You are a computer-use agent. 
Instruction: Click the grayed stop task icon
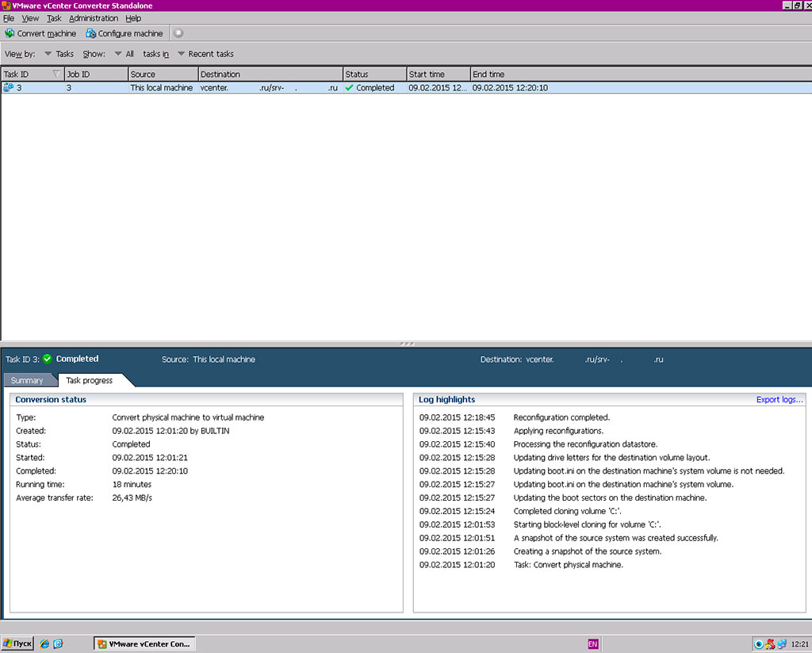click(178, 33)
